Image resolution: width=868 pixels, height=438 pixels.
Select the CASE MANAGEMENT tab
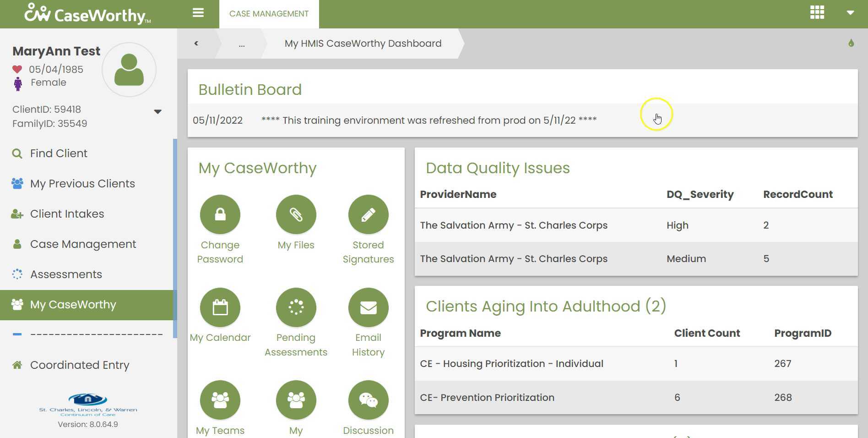point(269,14)
